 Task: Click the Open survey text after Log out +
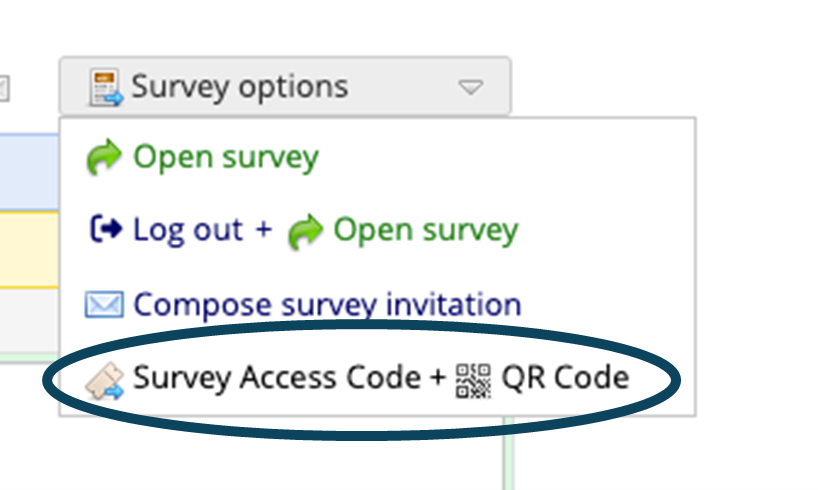[x=426, y=231]
